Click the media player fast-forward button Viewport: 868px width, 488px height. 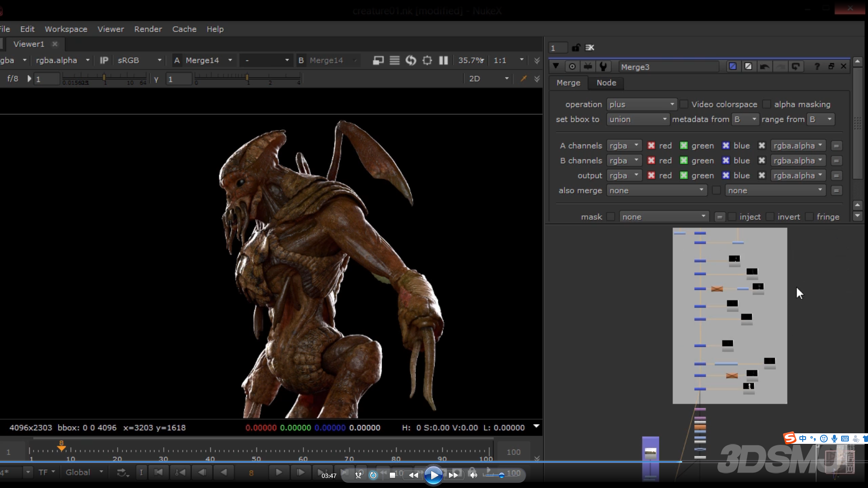(453, 475)
